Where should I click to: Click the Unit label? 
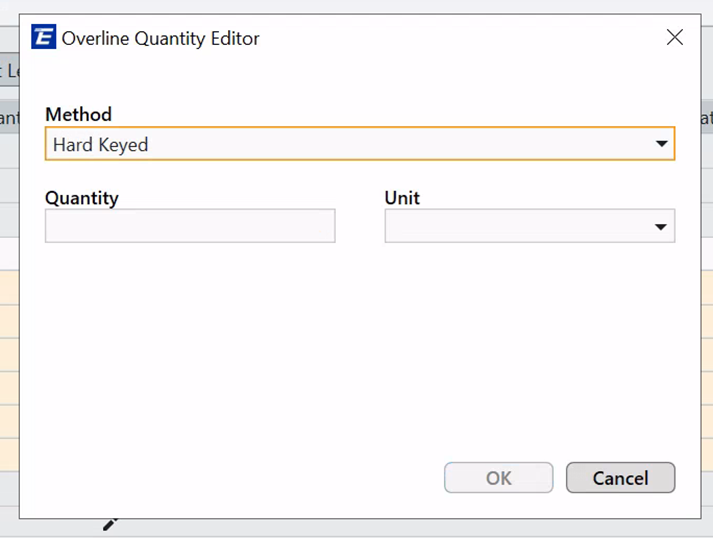coord(402,198)
